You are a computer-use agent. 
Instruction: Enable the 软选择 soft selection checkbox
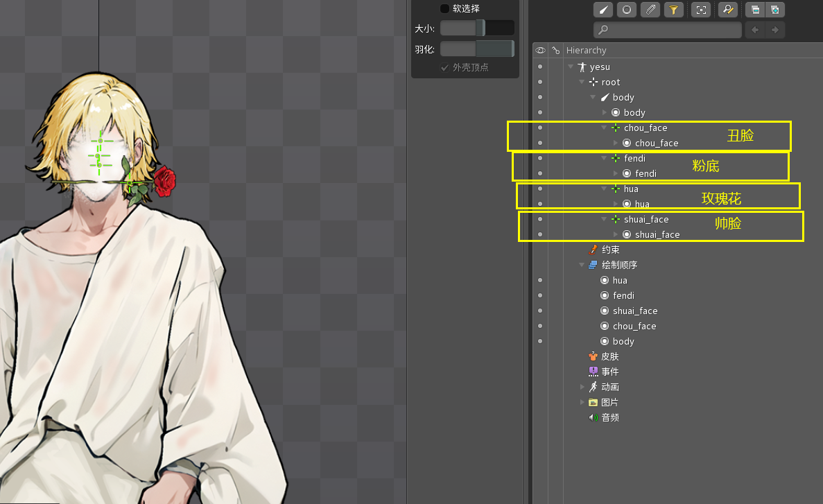click(x=445, y=8)
